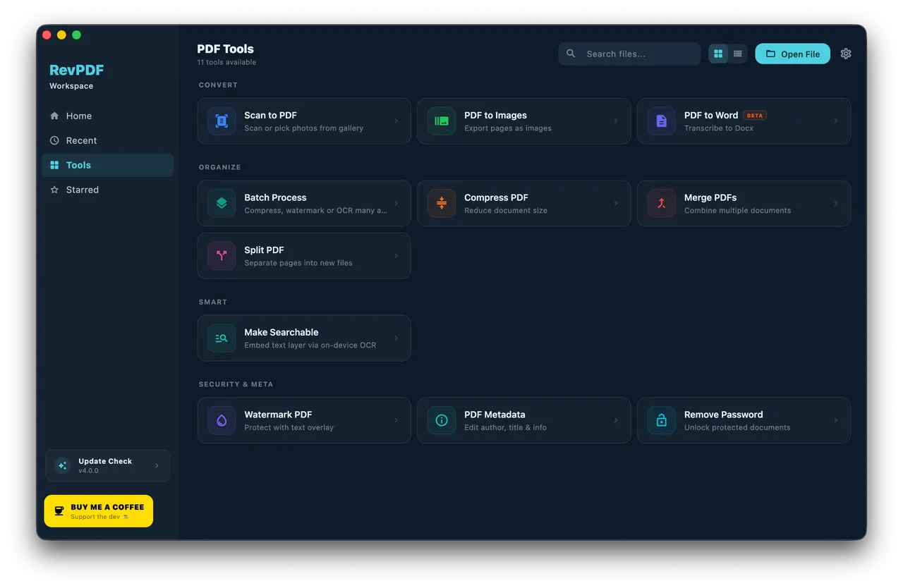Choose the Compress PDF icon
This screenshot has height=588, width=903.
(x=442, y=203)
